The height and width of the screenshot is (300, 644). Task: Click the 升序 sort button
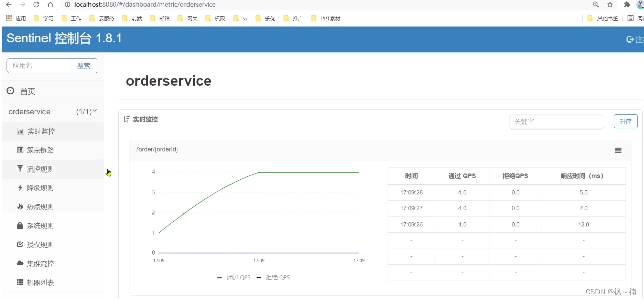click(626, 121)
